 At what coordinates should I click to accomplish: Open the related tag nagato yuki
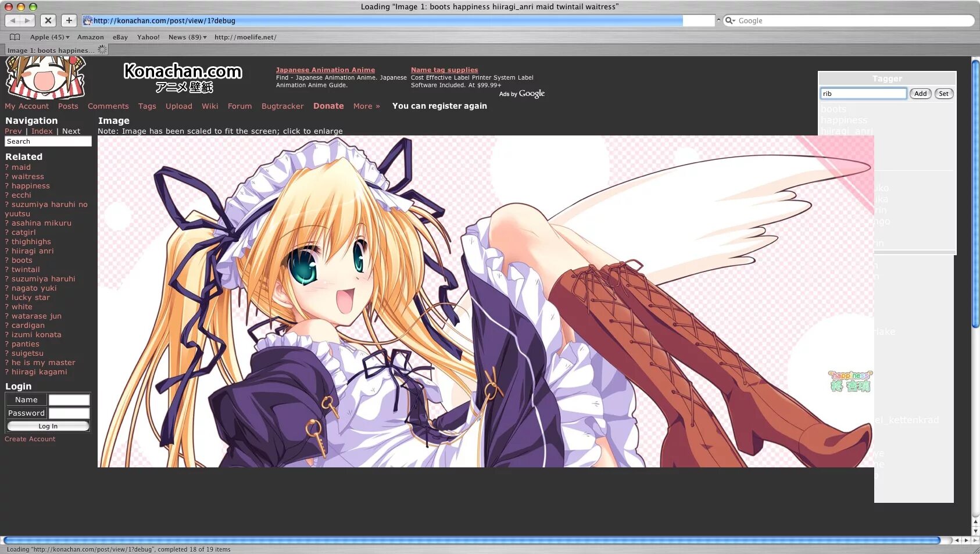tap(34, 288)
